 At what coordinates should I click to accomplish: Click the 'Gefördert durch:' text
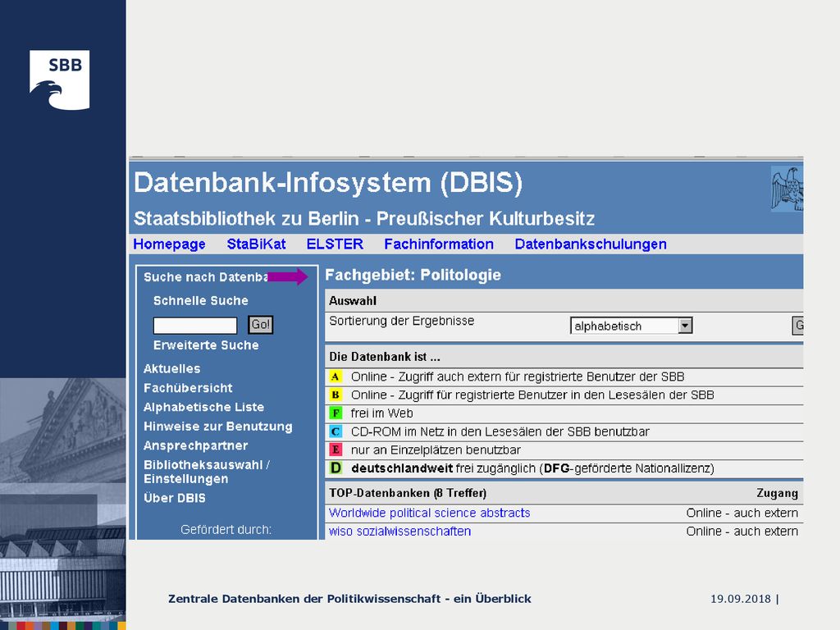(226, 530)
